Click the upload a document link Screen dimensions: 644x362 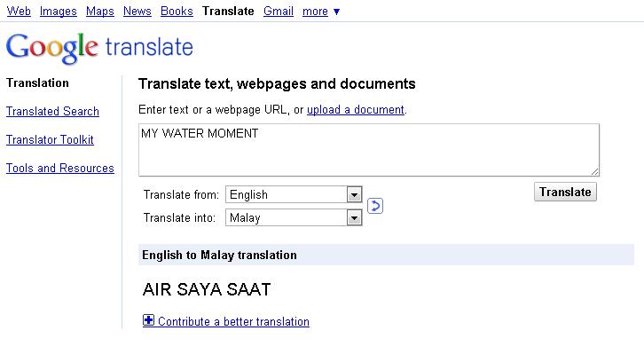[x=356, y=110]
